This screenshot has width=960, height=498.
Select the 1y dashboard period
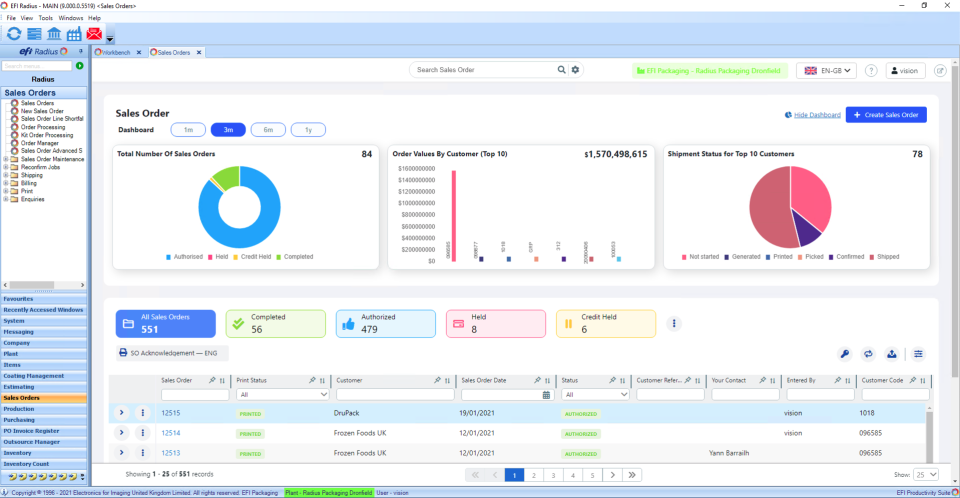click(308, 130)
